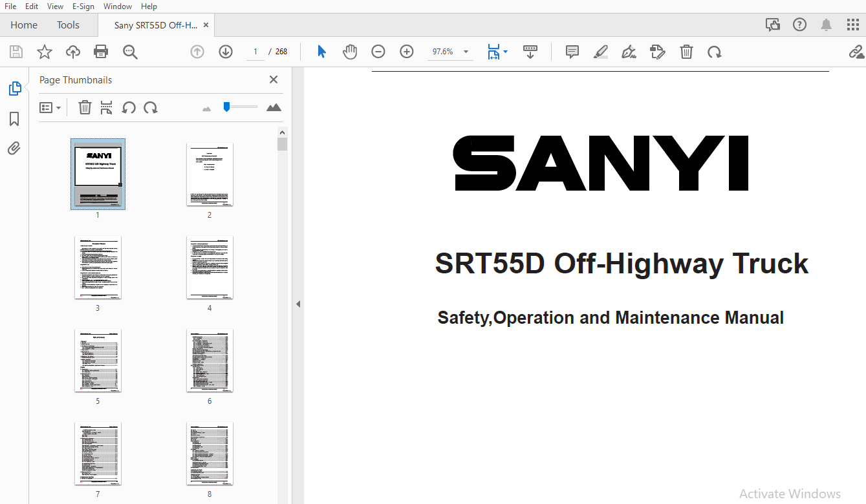Select page 8 thumbnail

pyautogui.click(x=210, y=454)
